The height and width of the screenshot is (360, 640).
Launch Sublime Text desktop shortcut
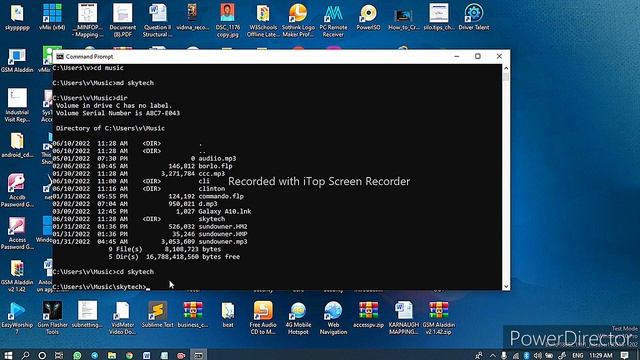pos(158,315)
